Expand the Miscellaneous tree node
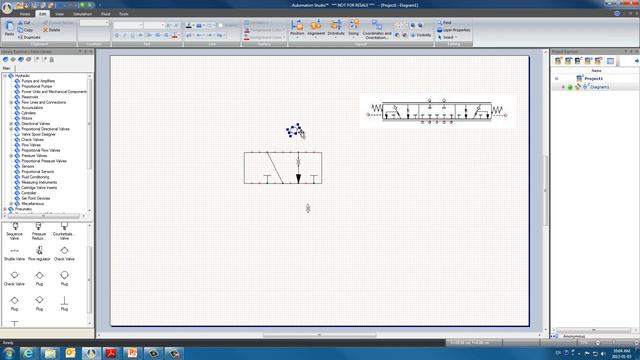640x360 pixels. pyautogui.click(x=11, y=204)
